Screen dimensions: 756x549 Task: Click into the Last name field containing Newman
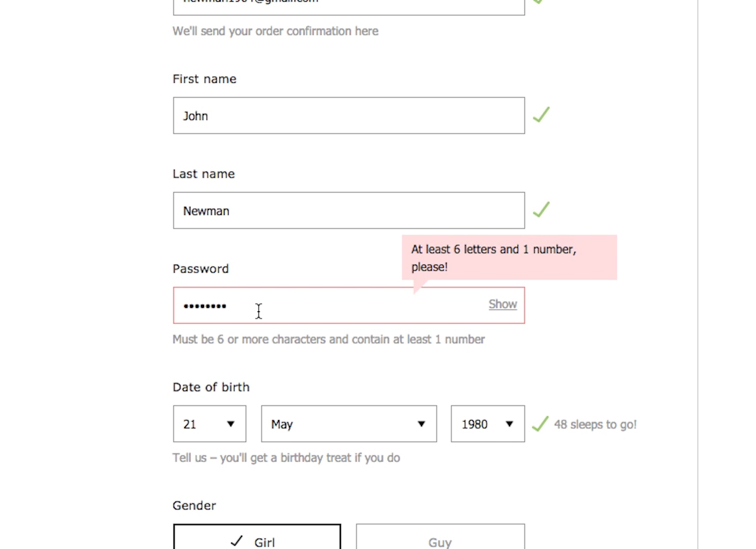click(x=349, y=211)
